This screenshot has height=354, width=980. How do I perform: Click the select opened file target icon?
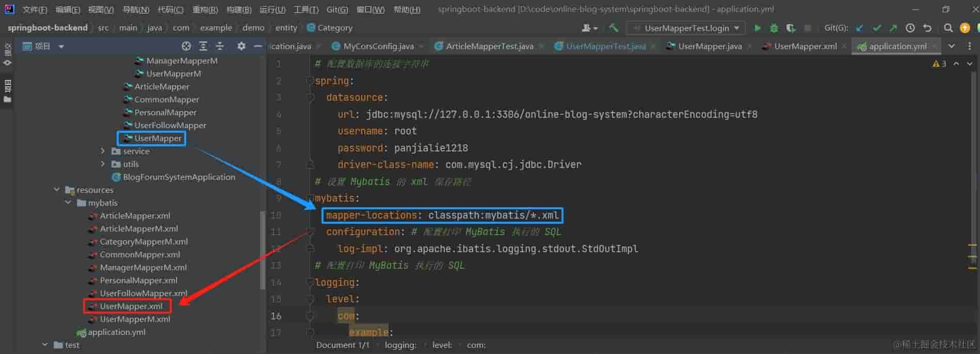[x=186, y=46]
